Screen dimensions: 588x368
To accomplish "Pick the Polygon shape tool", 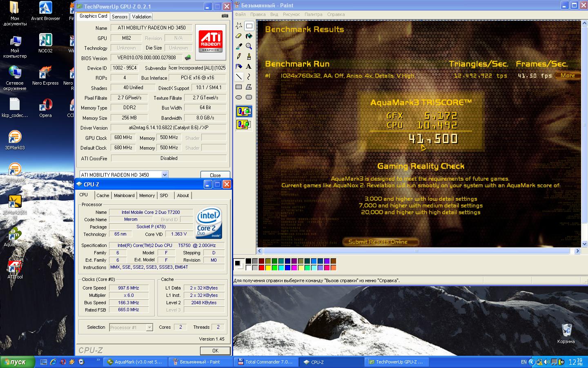I will point(249,87).
